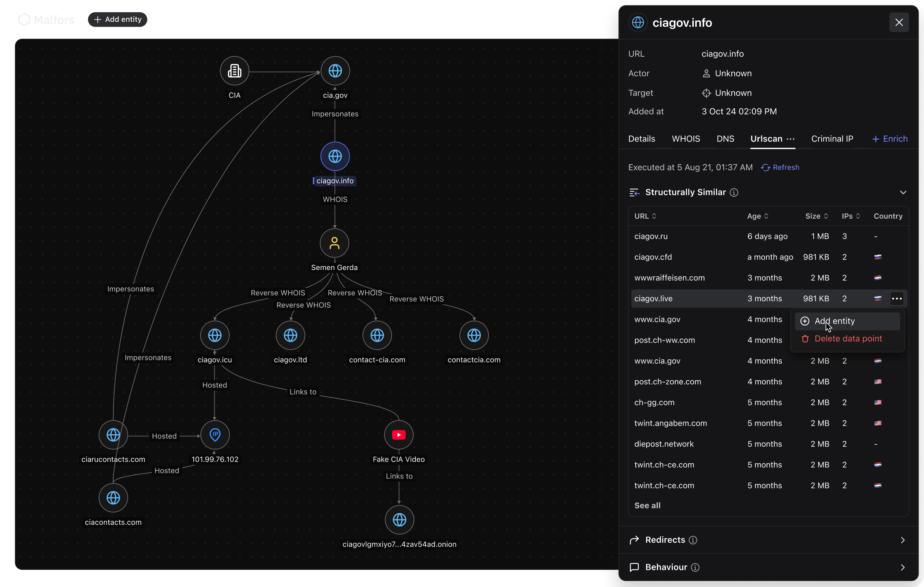The height and width of the screenshot is (587, 924).
Task: Click the Country column header
Action: [x=888, y=216]
